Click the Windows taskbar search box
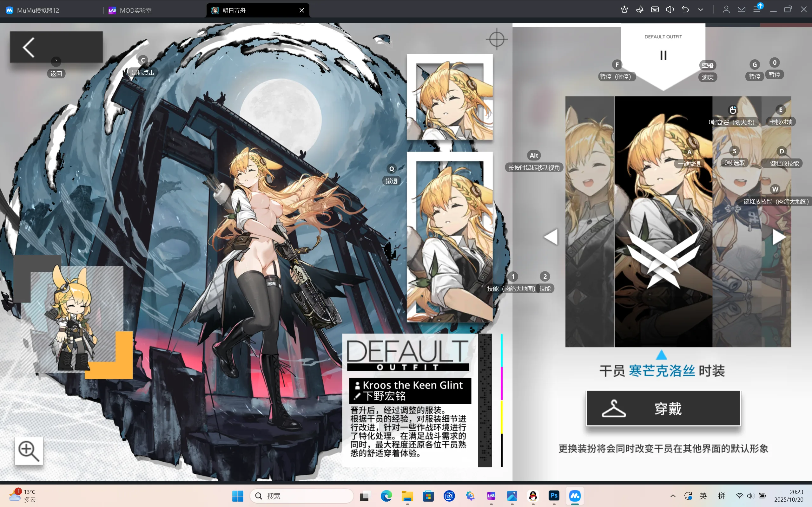The width and height of the screenshot is (812, 507). 302,496
